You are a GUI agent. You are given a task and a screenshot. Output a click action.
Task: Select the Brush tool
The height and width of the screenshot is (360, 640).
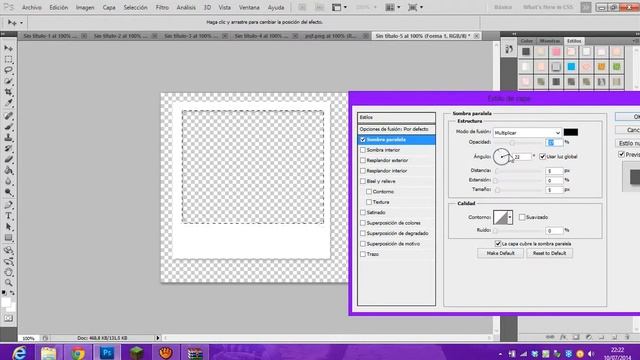coord(8,127)
